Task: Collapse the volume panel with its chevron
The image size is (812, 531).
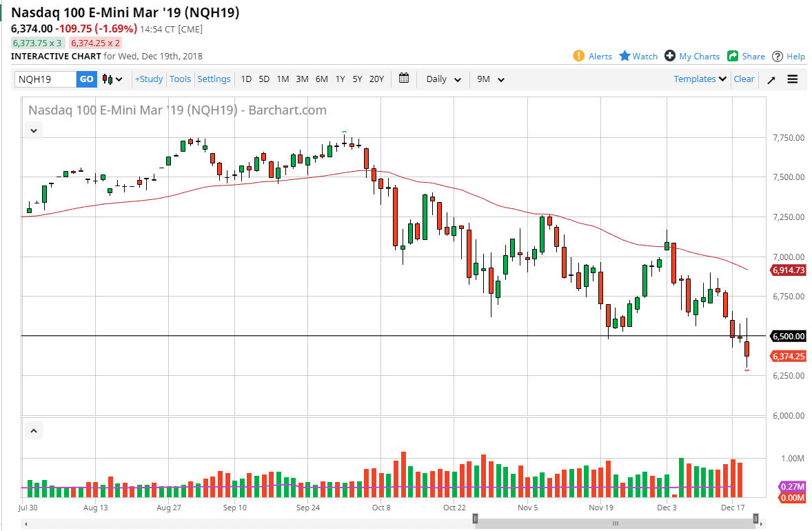Action: pyautogui.click(x=33, y=430)
